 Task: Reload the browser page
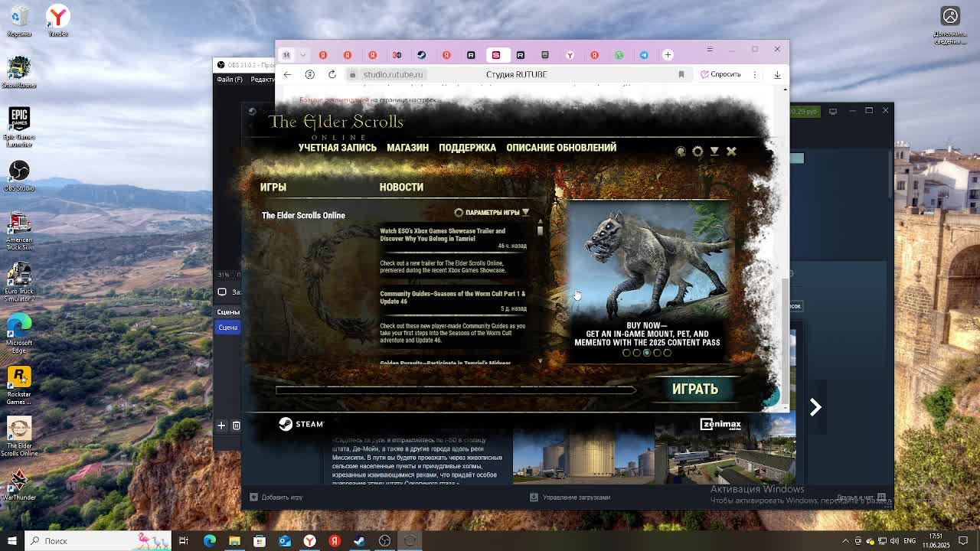point(332,74)
